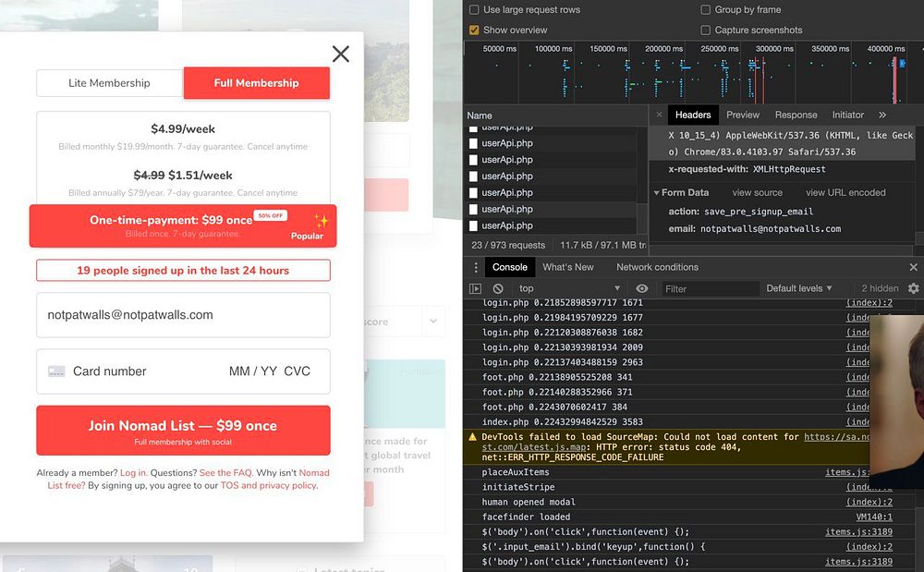Click the eye live expression icon
This screenshot has width=924, height=572.
coord(642,288)
